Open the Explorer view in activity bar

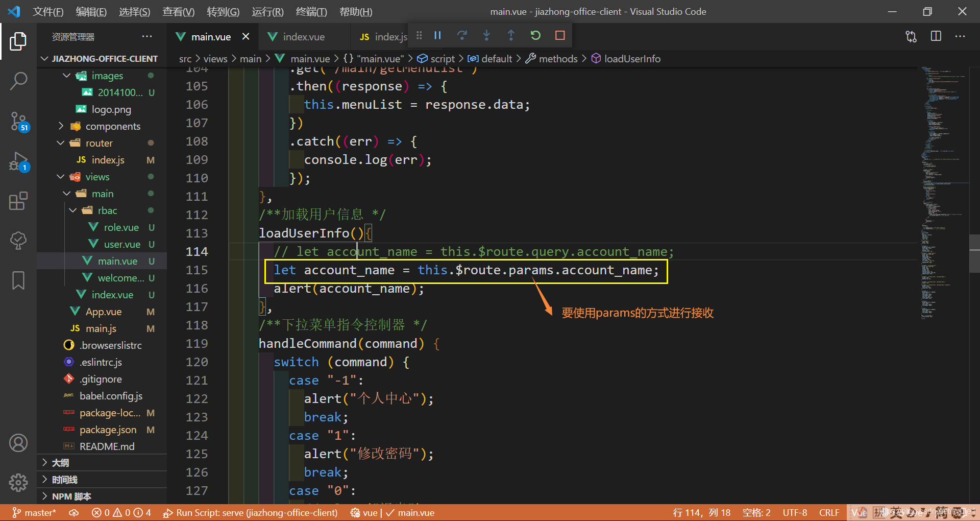pos(18,41)
